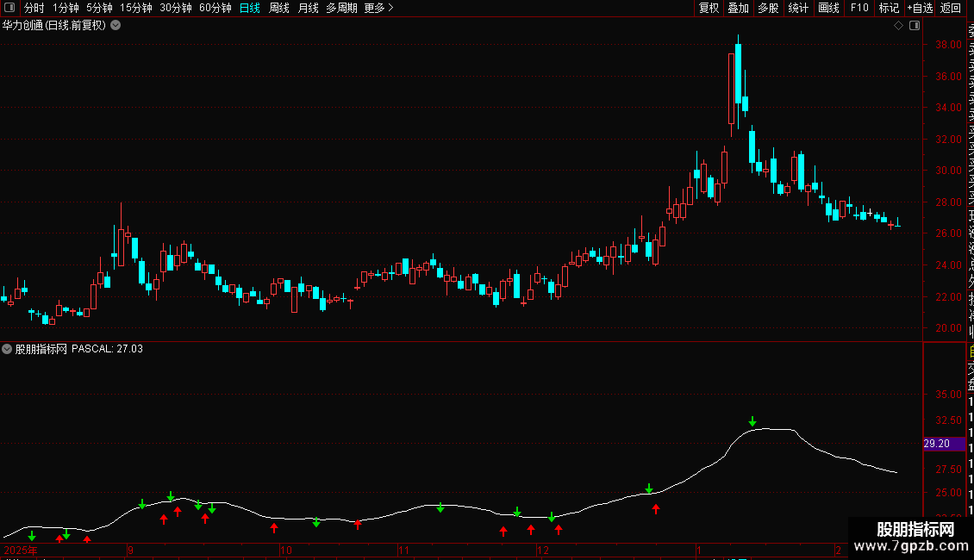
Task: Switch to the 周线 weekly tab
Action: click(x=279, y=8)
